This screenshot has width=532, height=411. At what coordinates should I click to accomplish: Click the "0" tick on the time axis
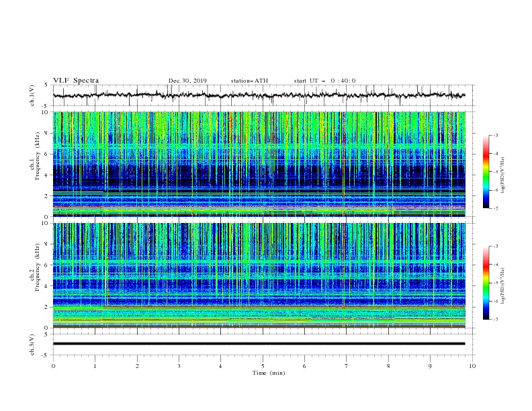53,366
